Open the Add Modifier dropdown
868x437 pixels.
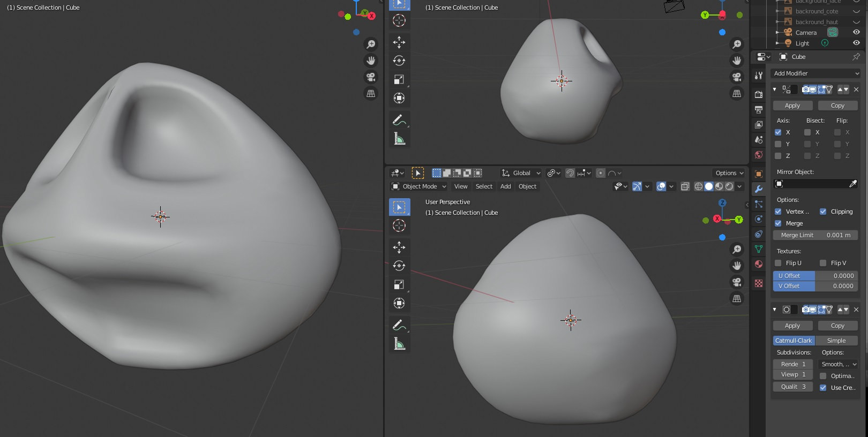[x=815, y=73]
